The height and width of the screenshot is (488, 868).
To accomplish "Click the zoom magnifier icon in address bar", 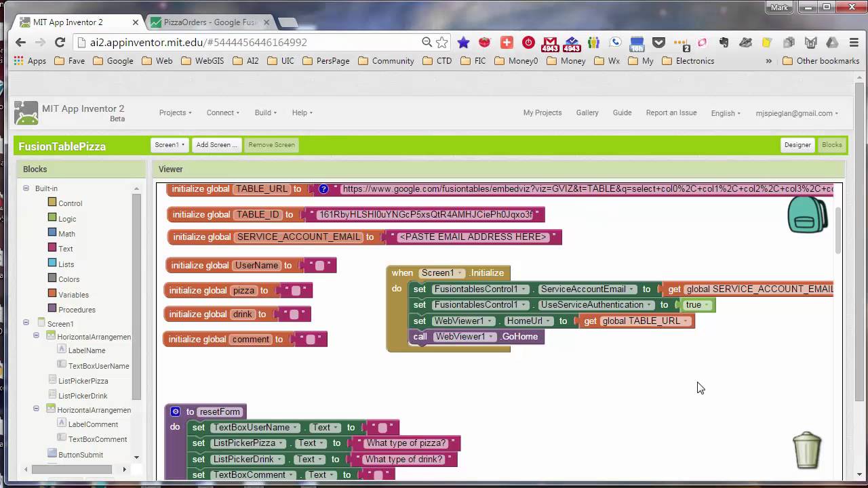I will tap(427, 42).
